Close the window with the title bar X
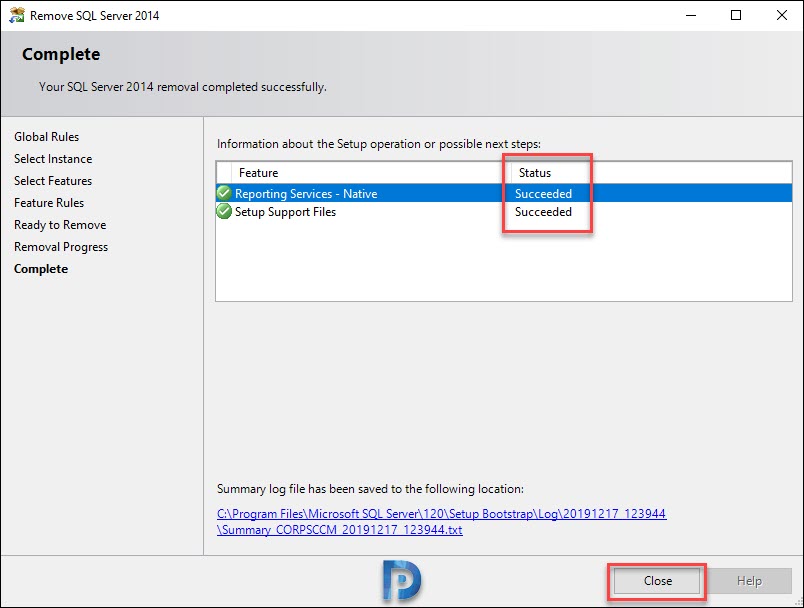Viewport: 804px width, 608px height. pyautogui.click(x=781, y=15)
